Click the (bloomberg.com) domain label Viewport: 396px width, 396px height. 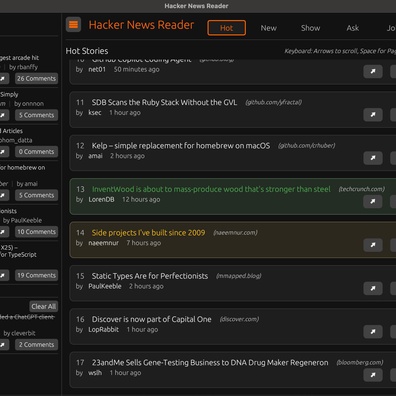click(360, 363)
